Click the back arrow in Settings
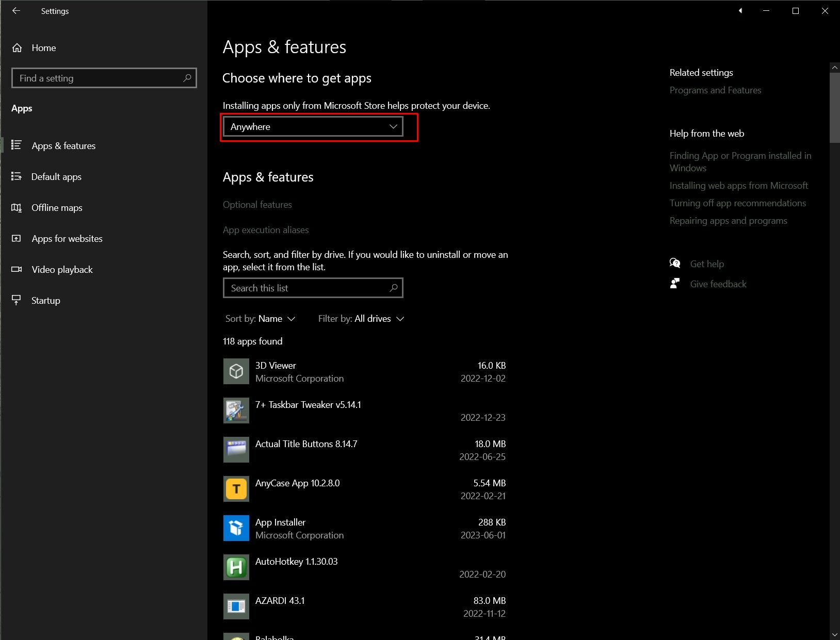Screen dimensions: 840x640 (16, 11)
